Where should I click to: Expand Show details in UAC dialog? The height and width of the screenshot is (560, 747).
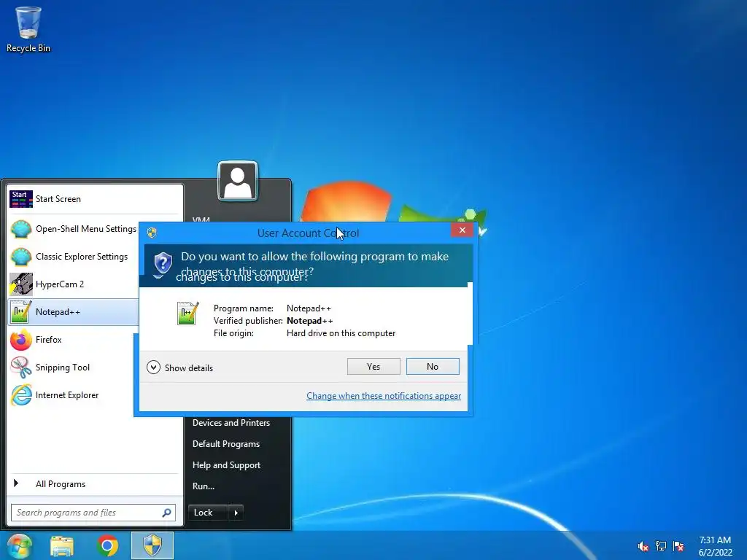(x=180, y=367)
